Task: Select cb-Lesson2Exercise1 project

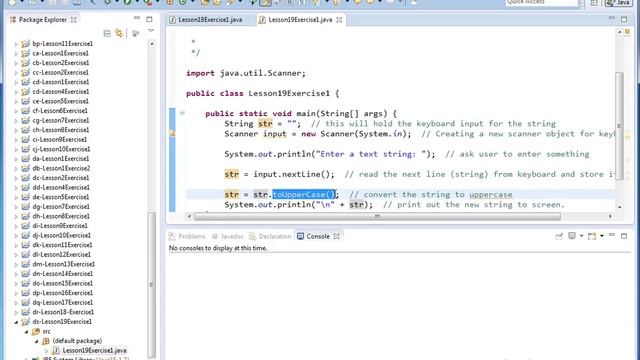Action: (60, 63)
